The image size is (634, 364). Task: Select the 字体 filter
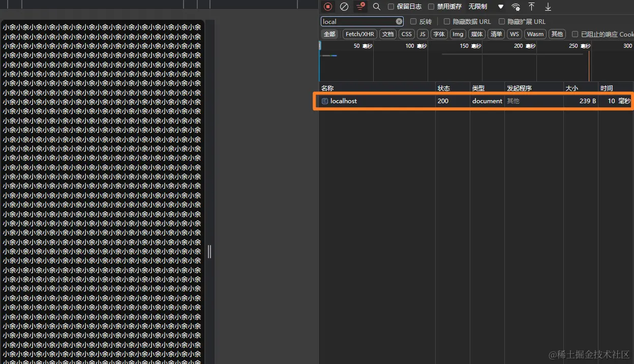[x=439, y=34]
